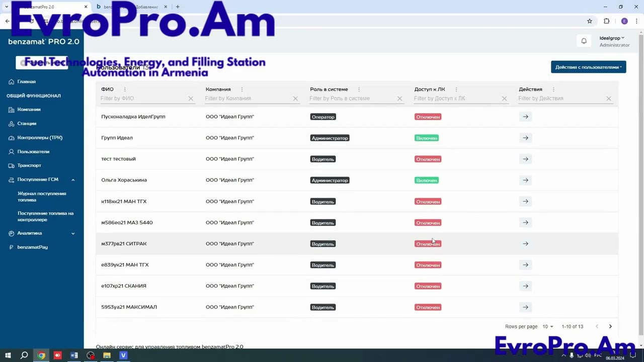Expand Аналитика section
The width and height of the screenshot is (644, 362).
pyautogui.click(x=73, y=233)
